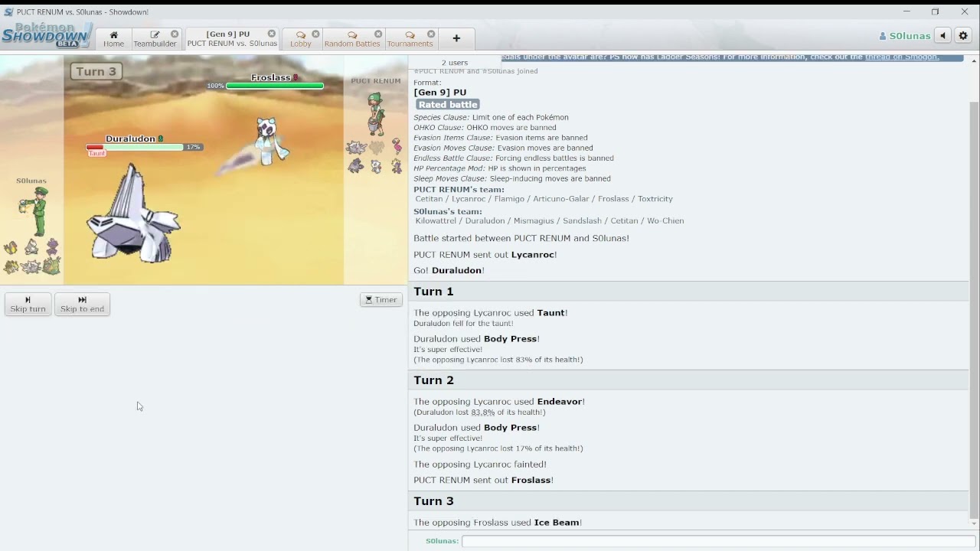
Task: Close the Teambuilder tab
Action: pyautogui.click(x=175, y=34)
